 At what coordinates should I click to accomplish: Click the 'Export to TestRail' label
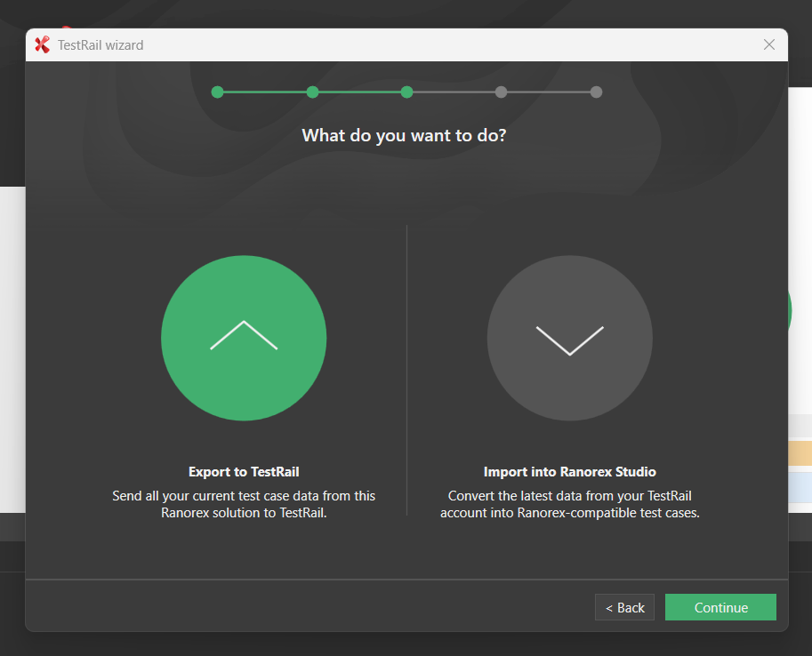point(244,472)
